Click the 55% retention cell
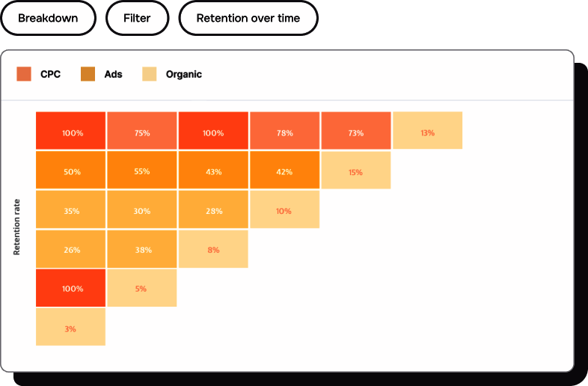The height and width of the screenshot is (386, 588). coord(142,172)
